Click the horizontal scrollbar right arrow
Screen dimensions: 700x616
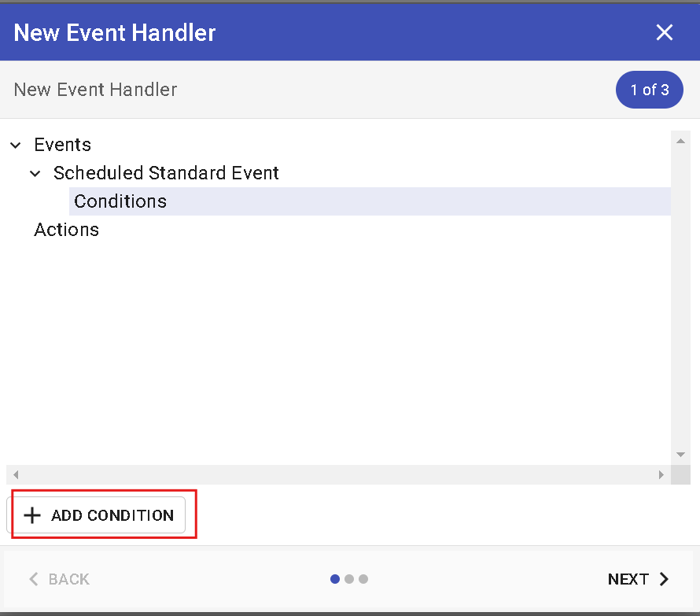pos(661,475)
